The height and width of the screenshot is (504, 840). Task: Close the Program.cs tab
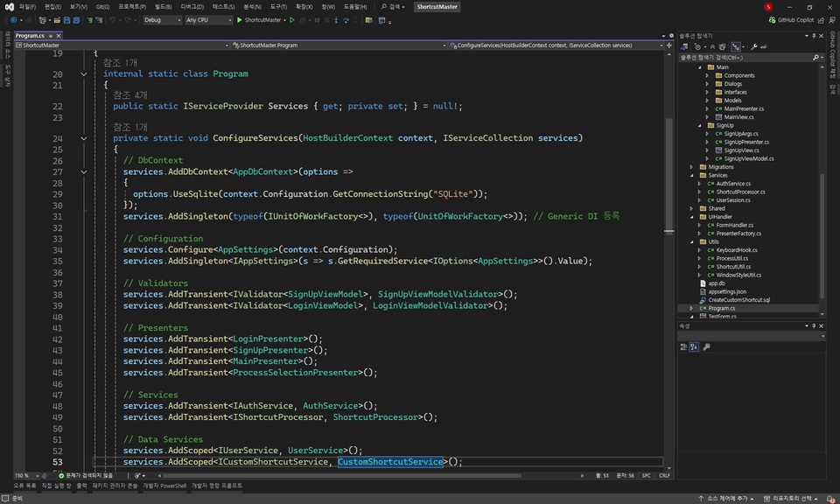coord(59,36)
